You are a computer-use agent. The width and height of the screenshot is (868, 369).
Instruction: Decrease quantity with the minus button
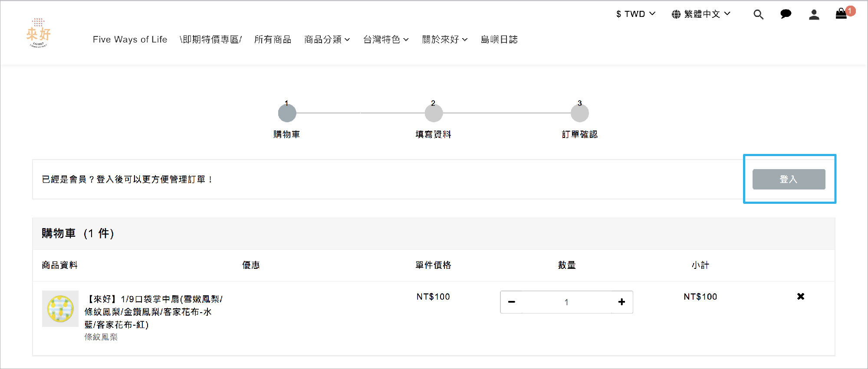(512, 302)
